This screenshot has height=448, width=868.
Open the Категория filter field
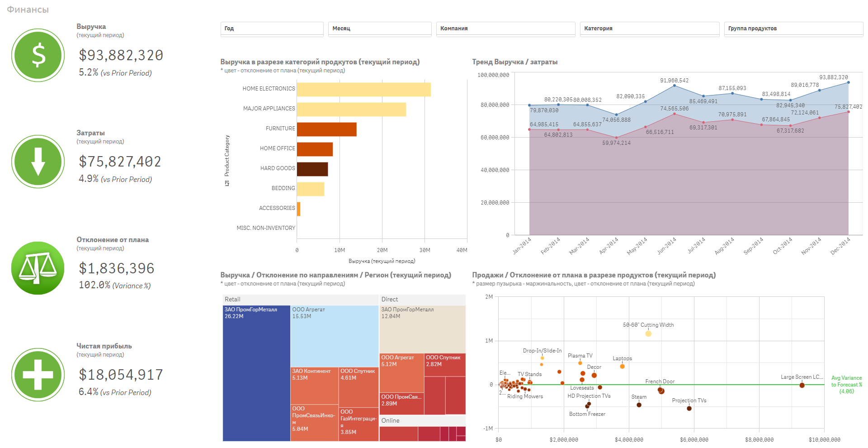coord(650,29)
